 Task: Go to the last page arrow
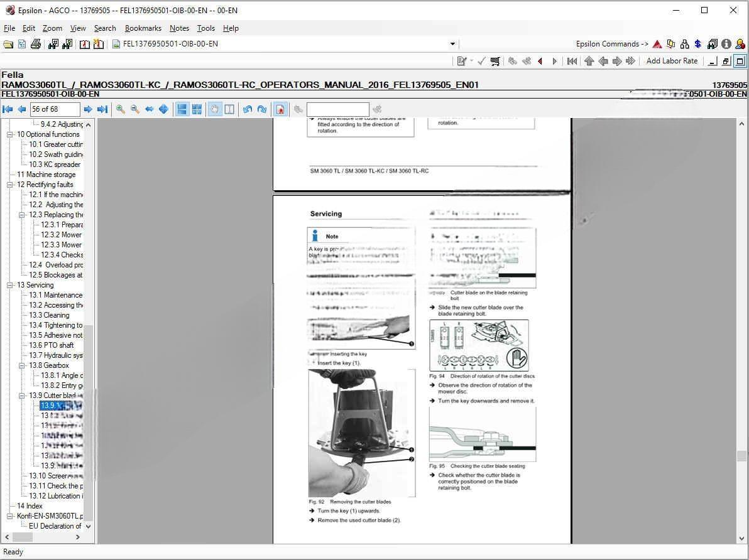coord(102,109)
